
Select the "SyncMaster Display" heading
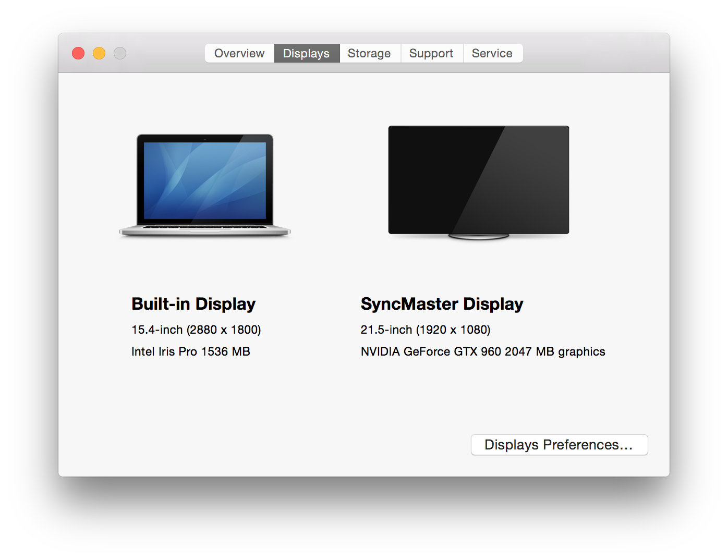(x=442, y=304)
